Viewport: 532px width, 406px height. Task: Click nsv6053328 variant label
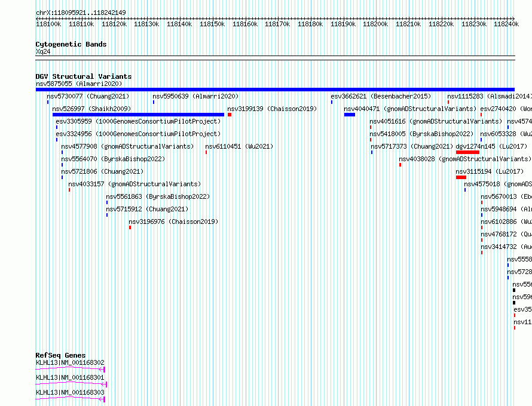click(506, 134)
